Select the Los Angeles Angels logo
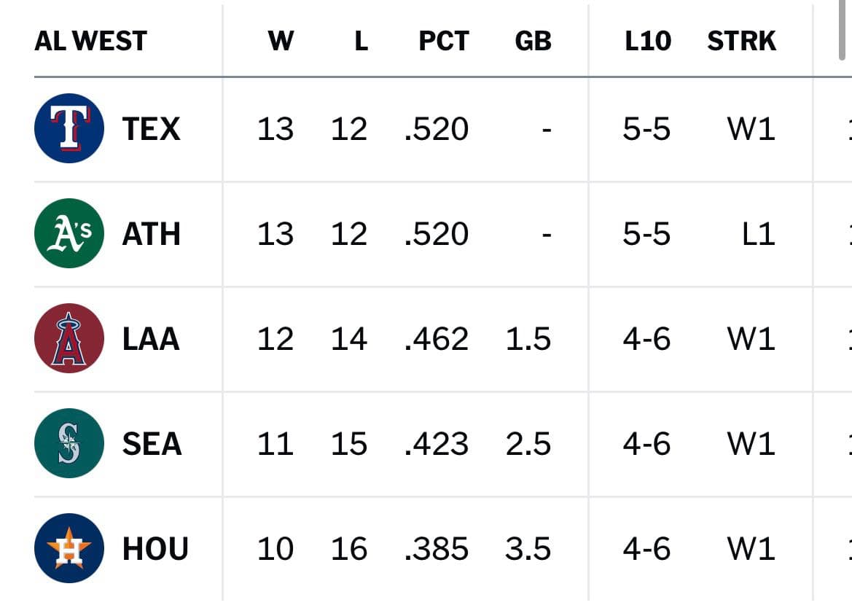This screenshot has width=852, height=616. 69,338
